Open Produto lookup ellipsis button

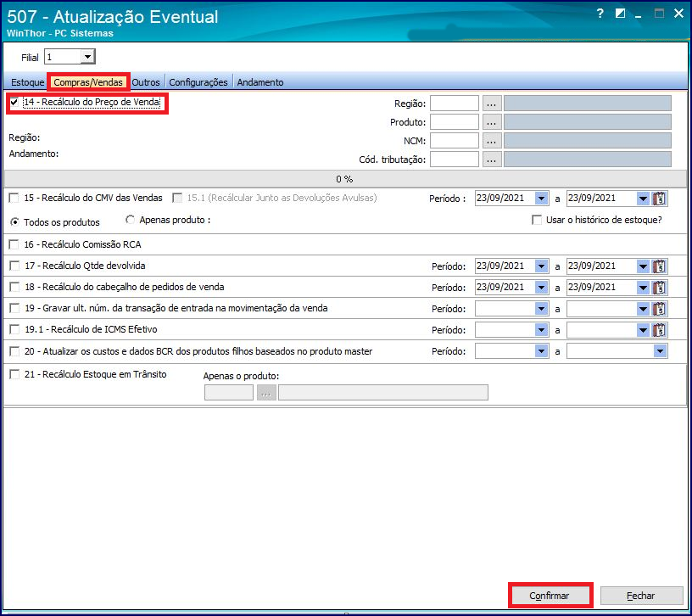492,122
